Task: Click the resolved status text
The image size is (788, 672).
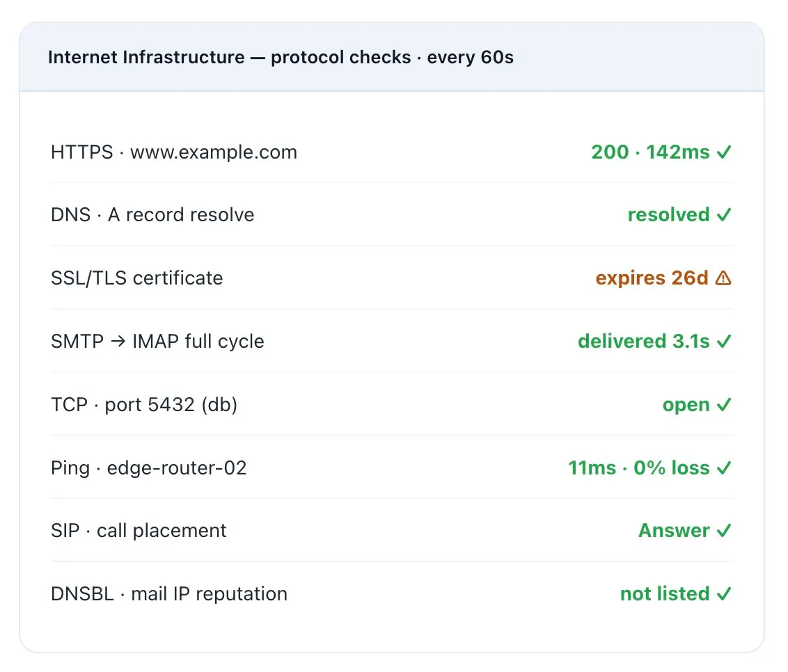Action: [669, 215]
